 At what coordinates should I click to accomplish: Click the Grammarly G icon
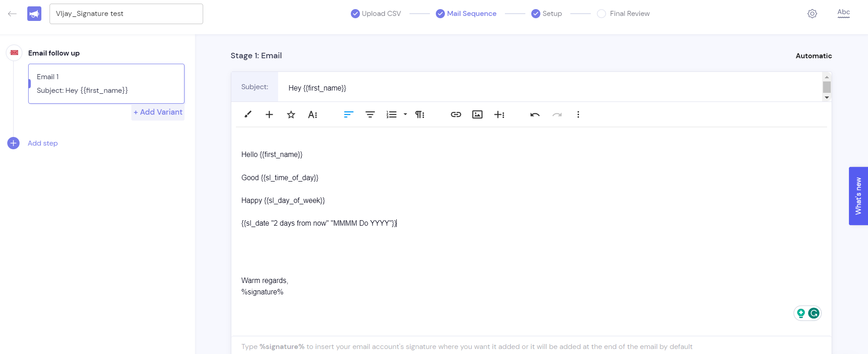[814, 313]
